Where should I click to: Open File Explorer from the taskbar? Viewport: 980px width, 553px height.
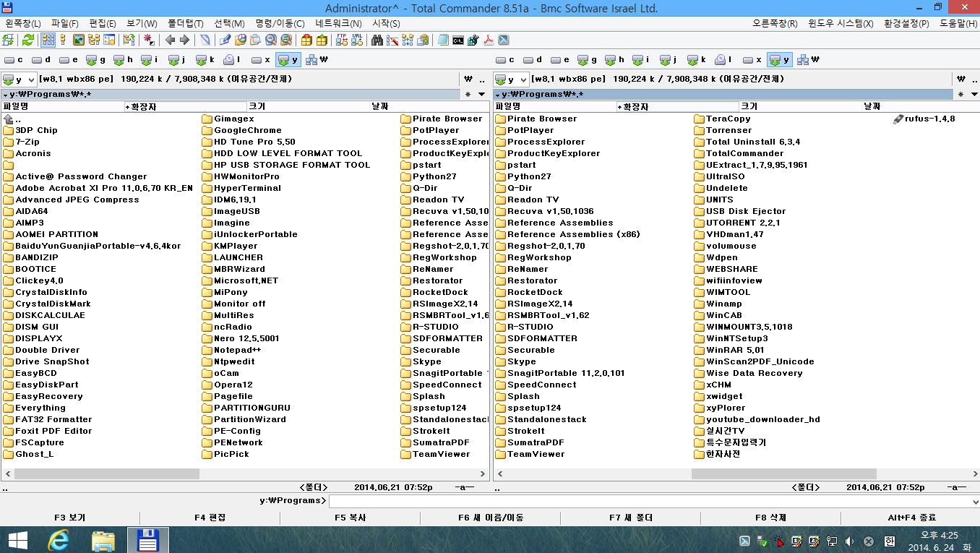(x=103, y=541)
